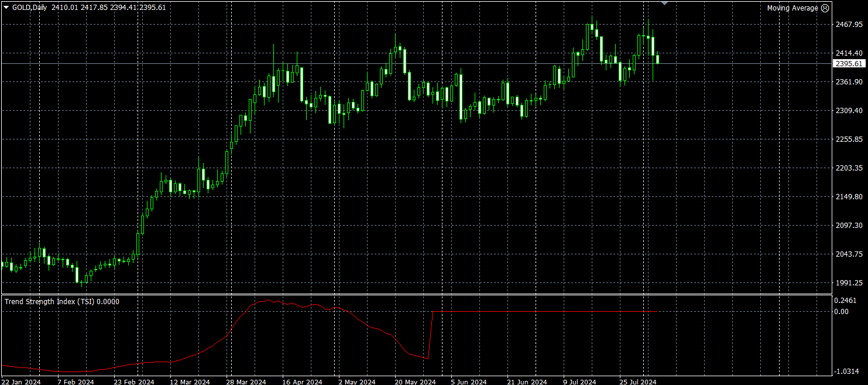Click the gray chart shift triangle marker
Screen dimensions: 868x385
point(664,3)
